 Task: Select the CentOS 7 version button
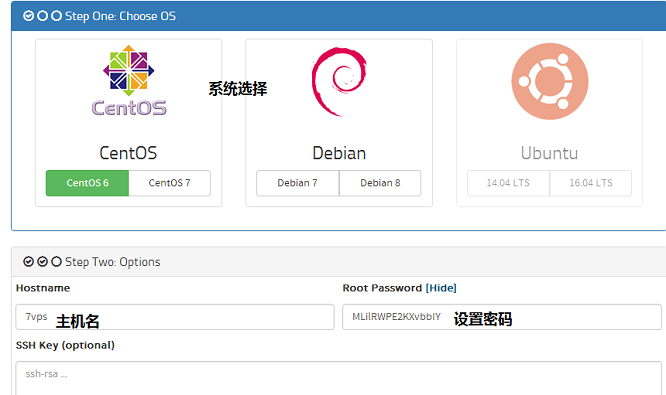(169, 183)
